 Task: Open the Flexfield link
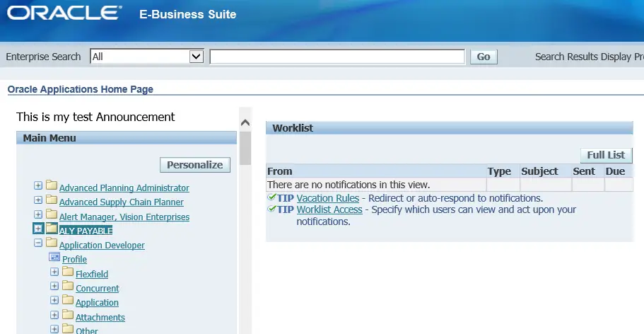click(92, 275)
